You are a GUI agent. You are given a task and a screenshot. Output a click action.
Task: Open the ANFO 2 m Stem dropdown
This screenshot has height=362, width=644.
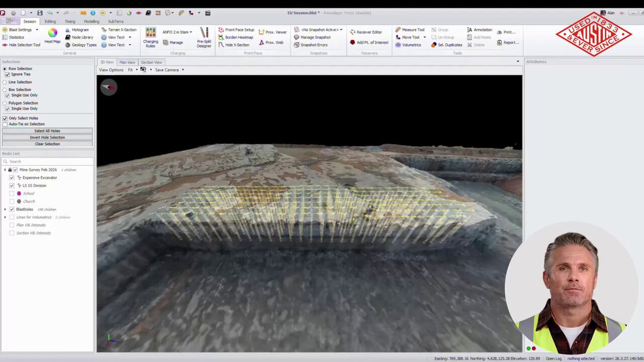coord(177,32)
